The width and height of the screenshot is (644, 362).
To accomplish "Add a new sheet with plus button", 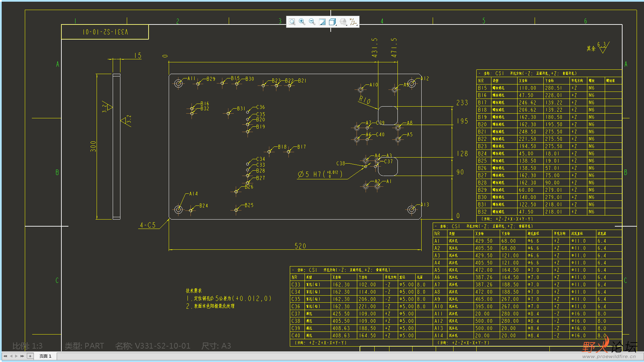I will (x=30, y=356).
